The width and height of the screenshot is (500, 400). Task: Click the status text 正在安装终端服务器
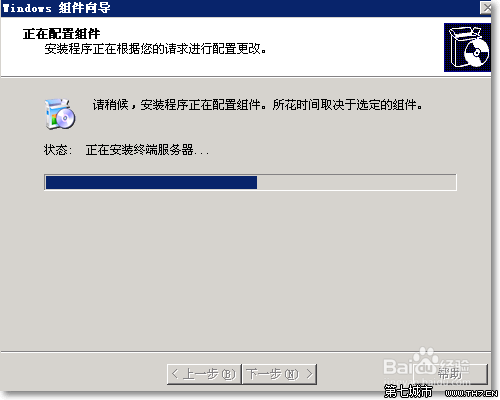pyautogui.click(x=147, y=150)
